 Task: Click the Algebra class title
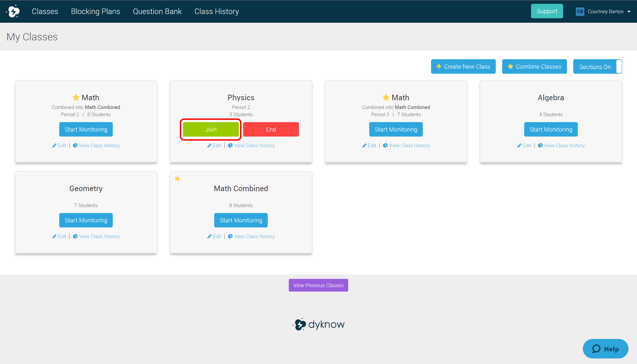tap(551, 97)
